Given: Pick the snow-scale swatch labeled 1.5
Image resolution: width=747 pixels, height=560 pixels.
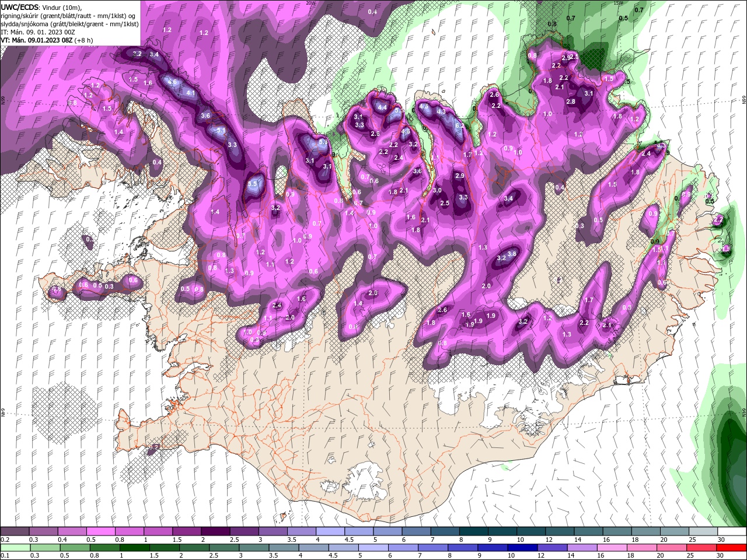Looking at the screenshot, I should pyautogui.click(x=186, y=531).
